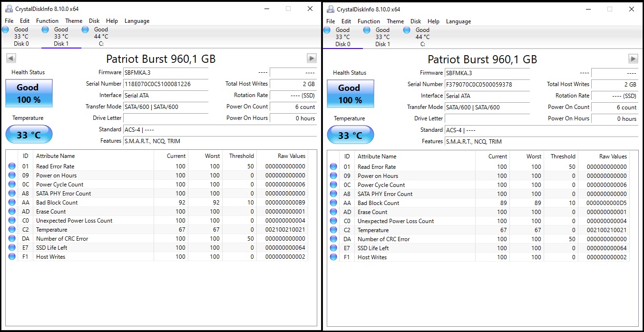Click CrystalDiskInfo title bar icon in left window
The width and height of the screenshot is (644, 332).
tap(9, 9)
